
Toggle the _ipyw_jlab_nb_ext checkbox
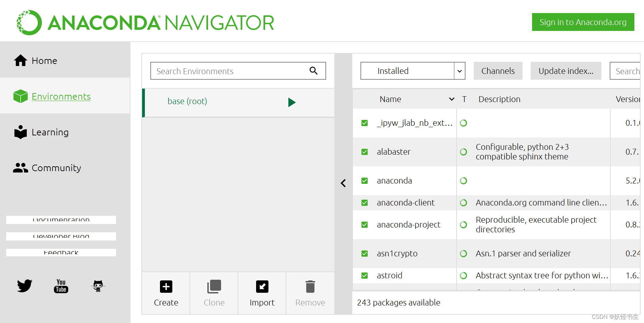point(365,123)
